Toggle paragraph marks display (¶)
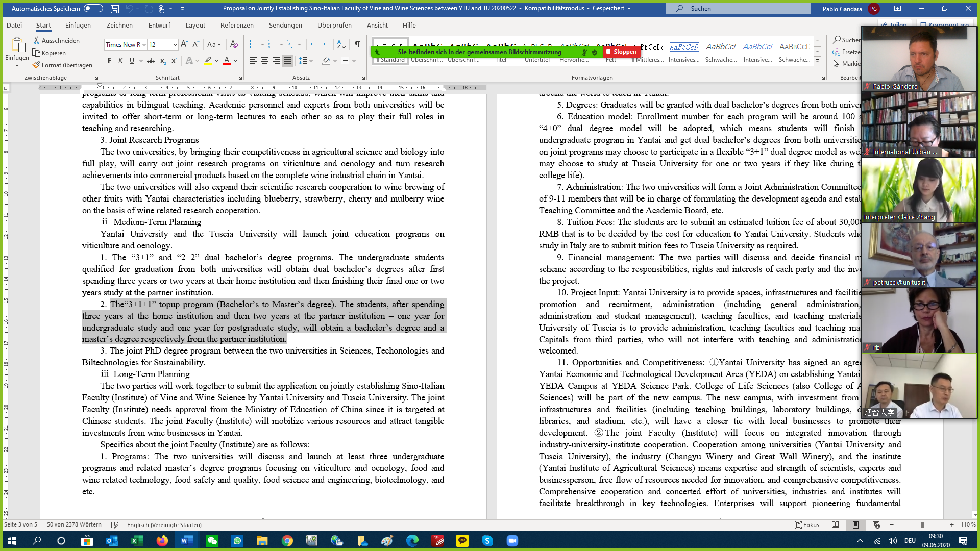This screenshot has width=980, height=551. (x=357, y=44)
